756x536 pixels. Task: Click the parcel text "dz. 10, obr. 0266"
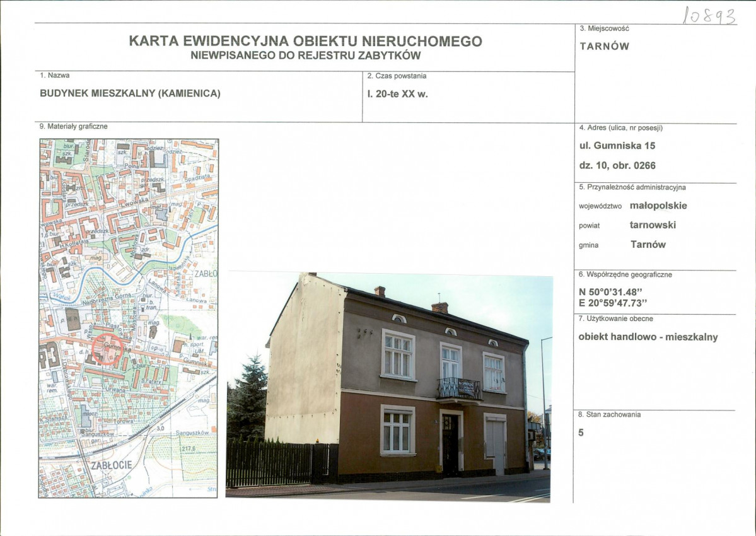pos(617,165)
